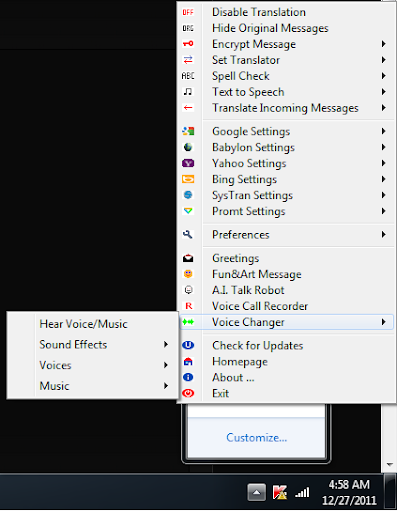The height and width of the screenshot is (512, 397).
Task: Open Bing Settings menu item
Action: pyautogui.click(x=286, y=179)
